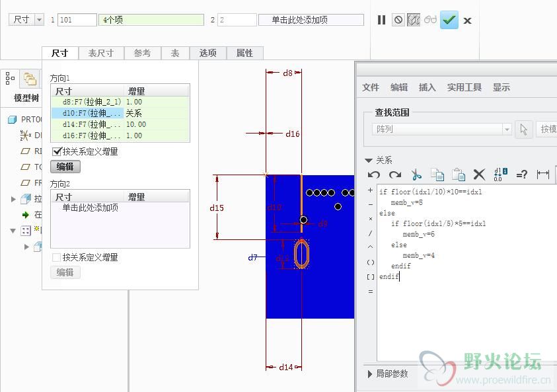This screenshot has height=392, width=557.
Task: Switch to the 表尺寸 tab
Action: (x=101, y=54)
